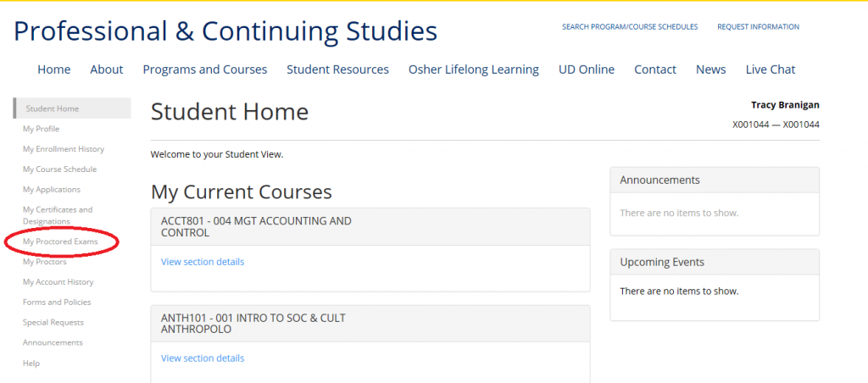Viewport: 868px width, 383px height.
Task: View section details for ANTH101 course
Action: tap(203, 358)
